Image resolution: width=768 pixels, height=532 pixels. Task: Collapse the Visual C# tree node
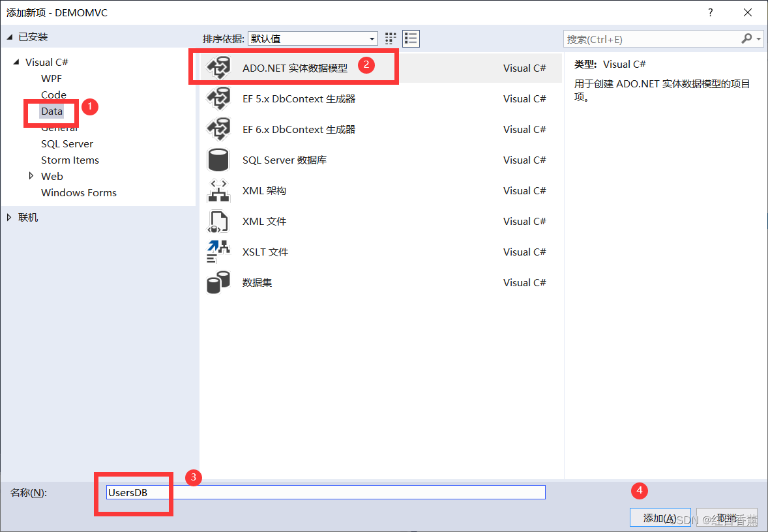pos(16,62)
